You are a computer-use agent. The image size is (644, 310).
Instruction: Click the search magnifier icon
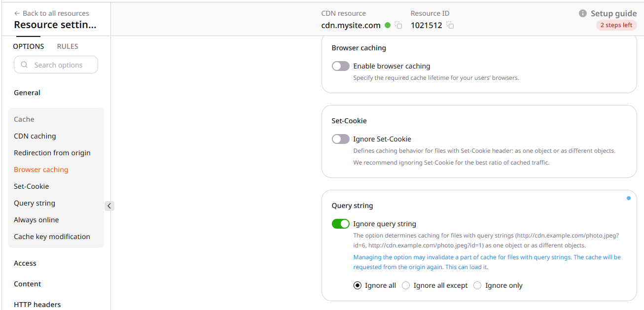point(24,65)
